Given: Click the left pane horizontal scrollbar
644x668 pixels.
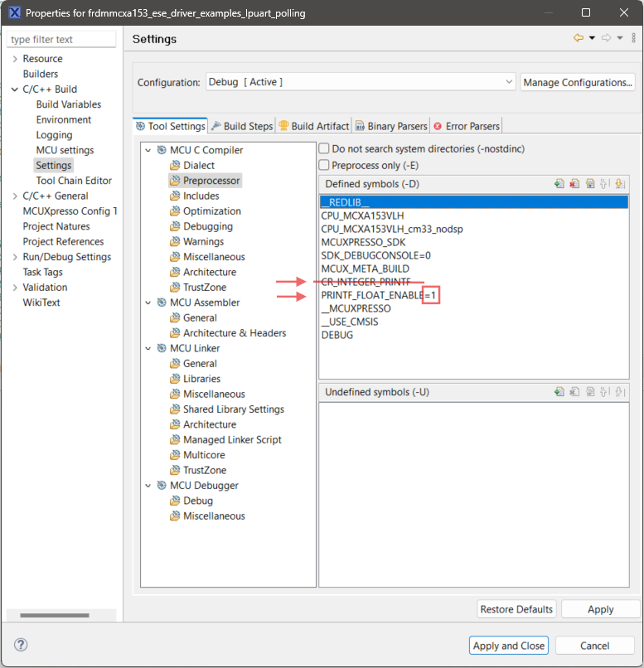Looking at the screenshot, I should pyautogui.click(x=55, y=615).
